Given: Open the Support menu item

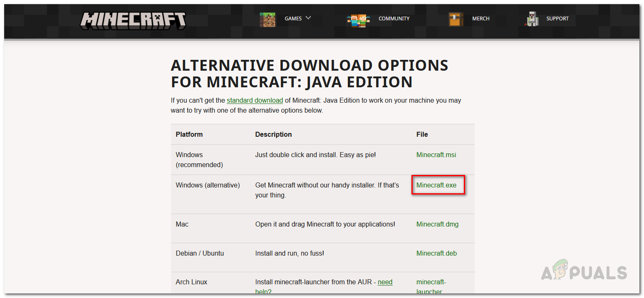Looking at the screenshot, I should [x=557, y=18].
